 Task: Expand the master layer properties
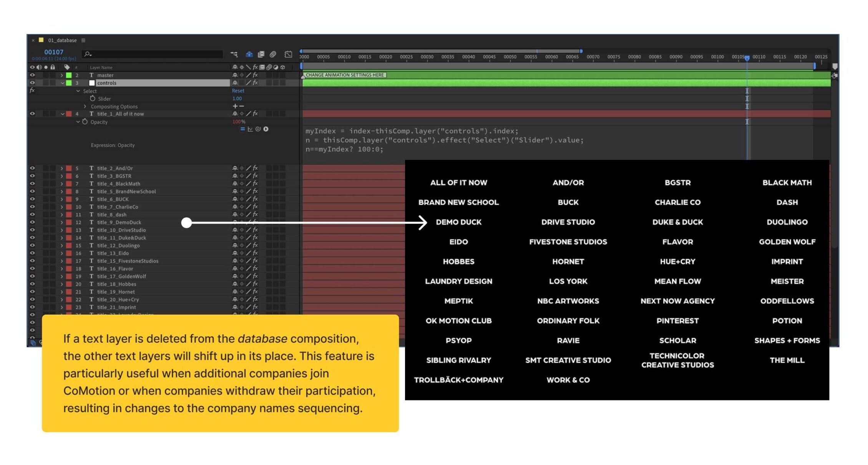point(62,75)
